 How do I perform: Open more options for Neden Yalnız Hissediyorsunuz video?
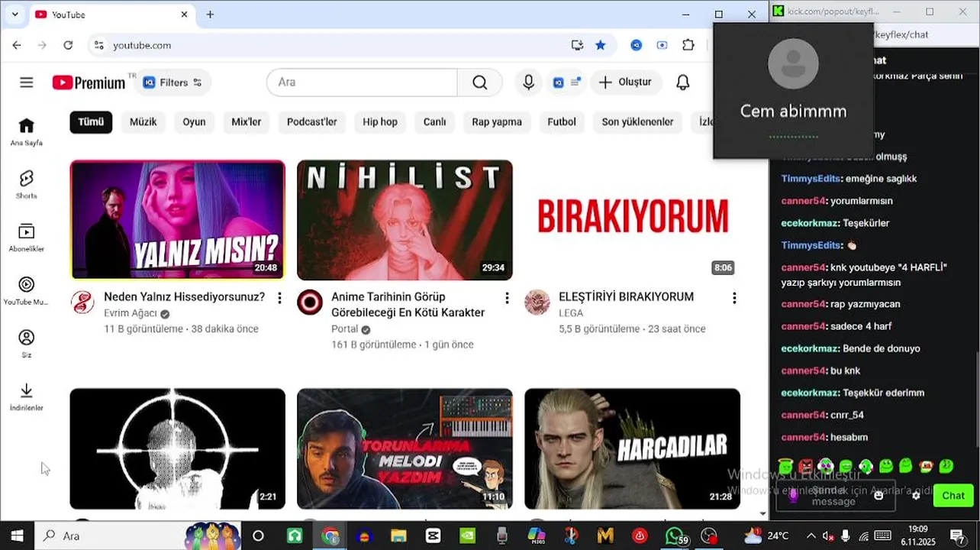pos(279,297)
